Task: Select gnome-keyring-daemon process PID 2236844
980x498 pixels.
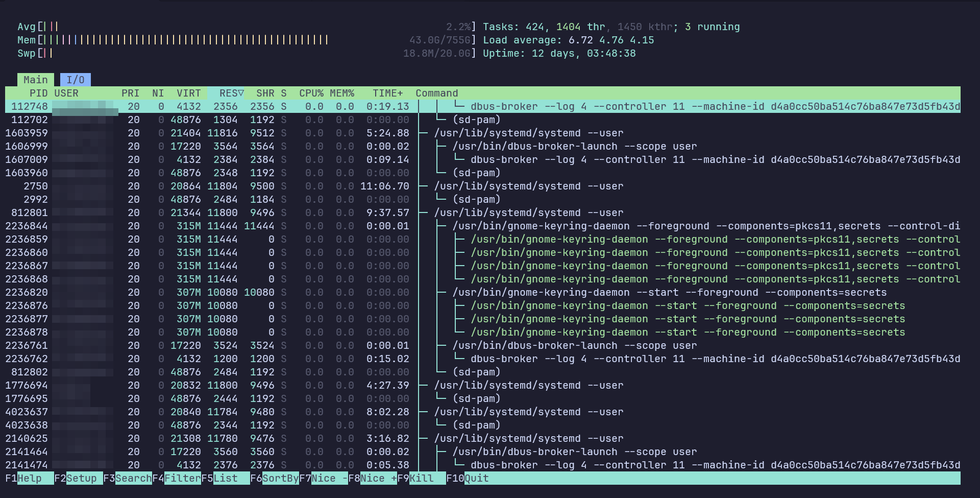Action: [483, 226]
